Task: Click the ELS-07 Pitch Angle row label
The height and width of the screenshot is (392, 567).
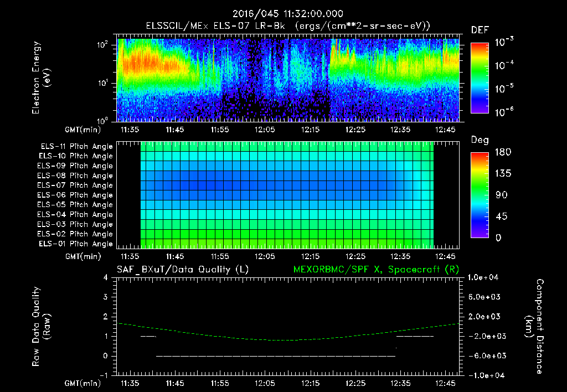Action: (75, 185)
